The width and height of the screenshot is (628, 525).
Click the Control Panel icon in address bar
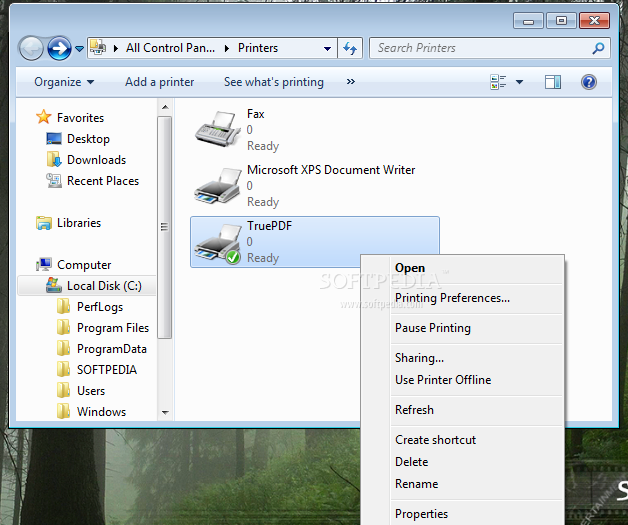(98, 48)
